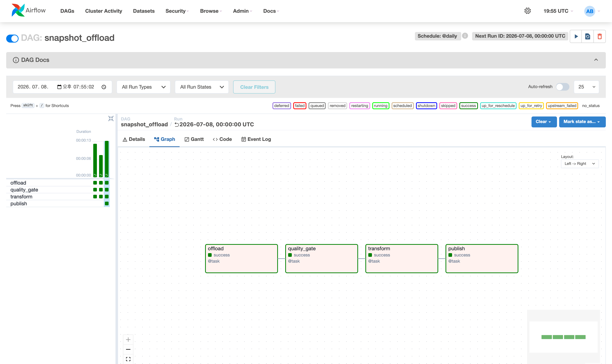Switch to the Code tab
612x364 pixels.
pos(222,139)
